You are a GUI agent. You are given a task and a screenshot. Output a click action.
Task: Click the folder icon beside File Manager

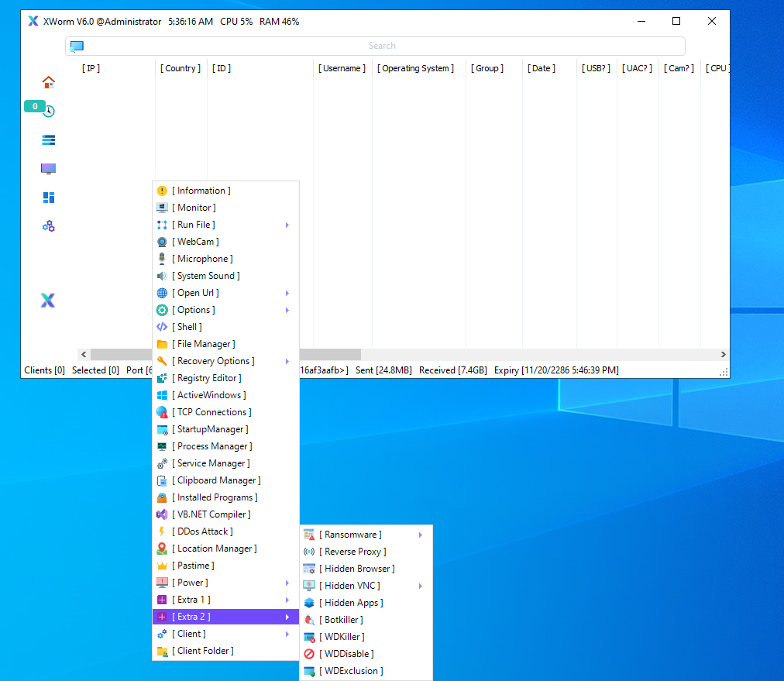162,344
